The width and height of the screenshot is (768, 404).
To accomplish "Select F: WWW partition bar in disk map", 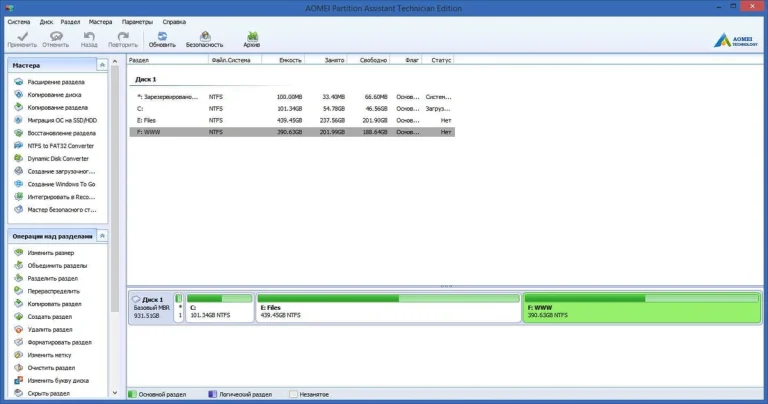I will point(642,308).
